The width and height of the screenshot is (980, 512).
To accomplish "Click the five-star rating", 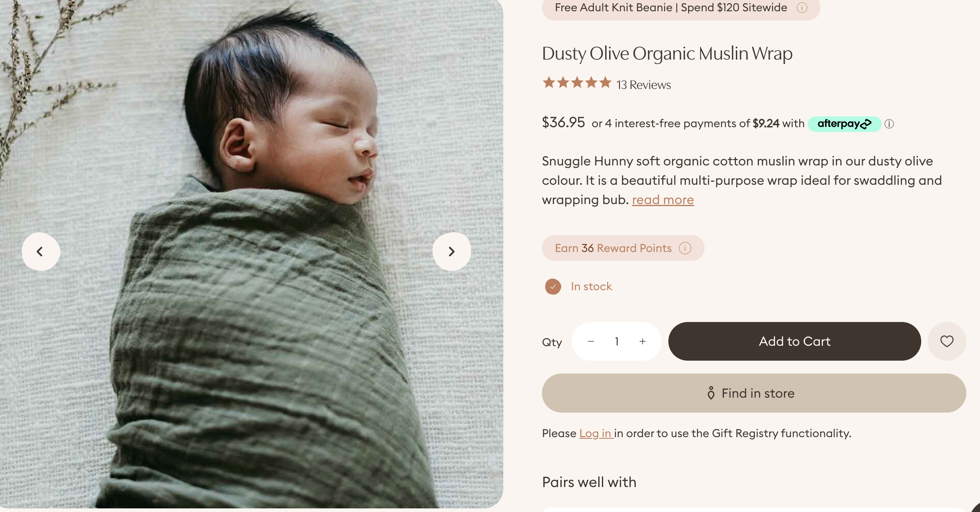I will pyautogui.click(x=577, y=83).
